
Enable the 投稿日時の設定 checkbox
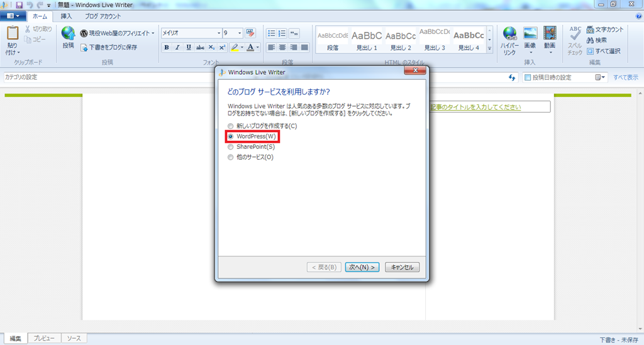pos(528,77)
